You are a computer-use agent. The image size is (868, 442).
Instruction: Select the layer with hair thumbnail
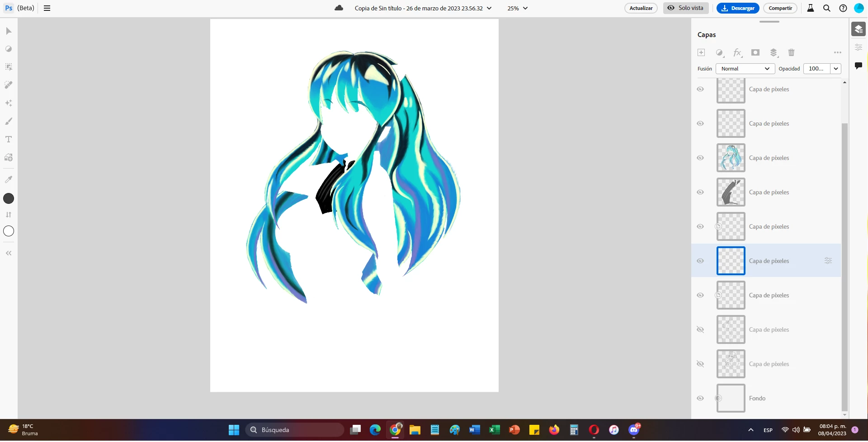pos(766,158)
